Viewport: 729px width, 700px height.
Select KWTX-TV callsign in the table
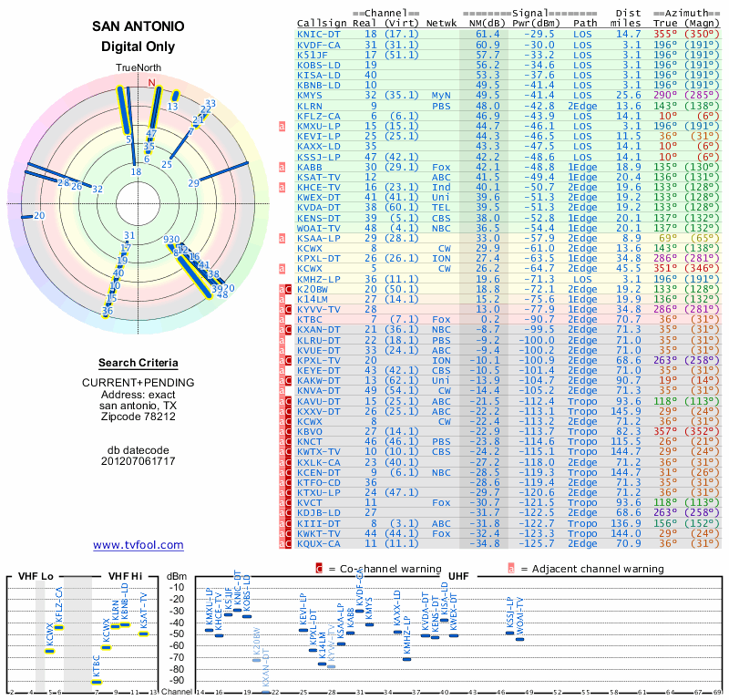click(318, 452)
